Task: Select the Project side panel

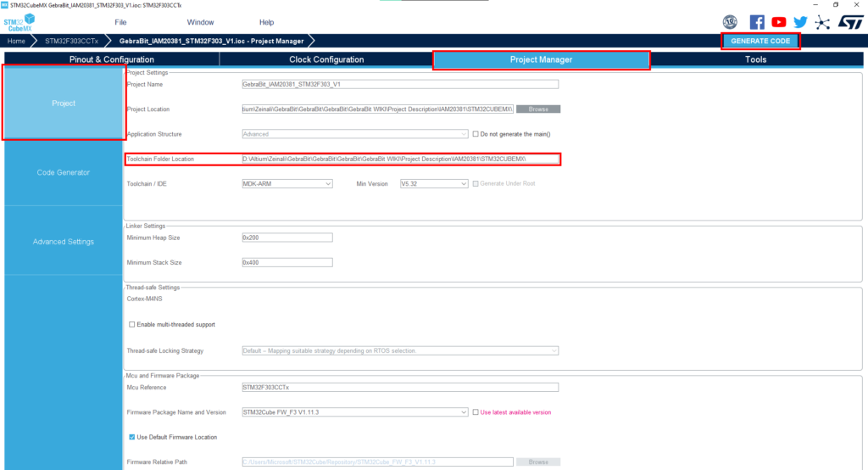Action: [64, 104]
